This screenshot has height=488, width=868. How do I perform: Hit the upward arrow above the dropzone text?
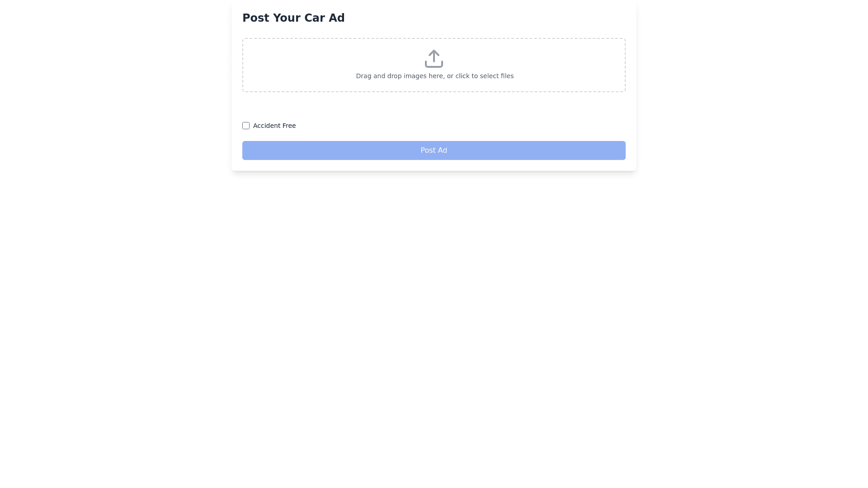coord(434,54)
